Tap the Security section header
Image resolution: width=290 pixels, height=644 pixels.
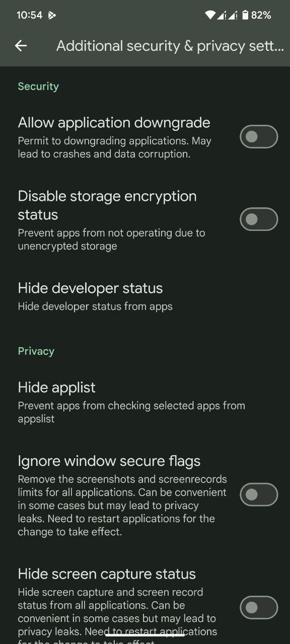(38, 87)
